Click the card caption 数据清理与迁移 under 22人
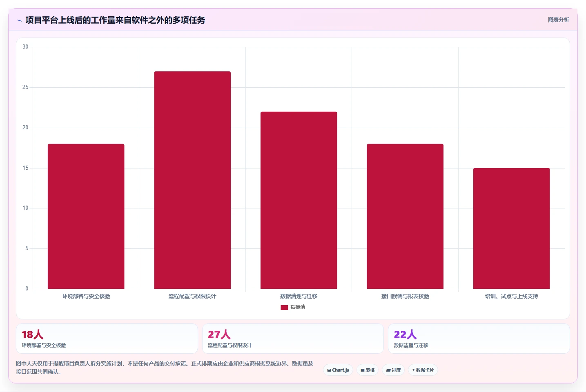The width and height of the screenshot is (586, 392). click(x=411, y=345)
